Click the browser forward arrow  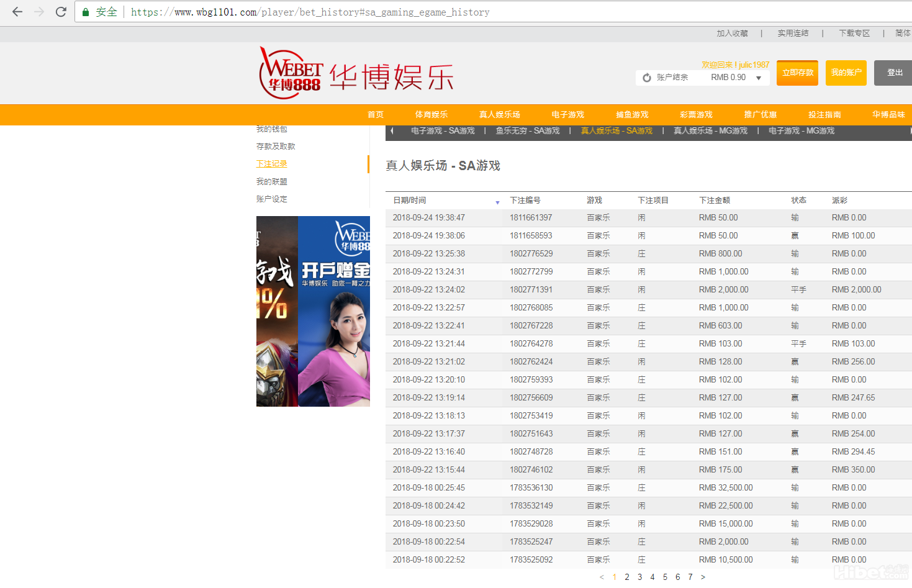tap(39, 12)
